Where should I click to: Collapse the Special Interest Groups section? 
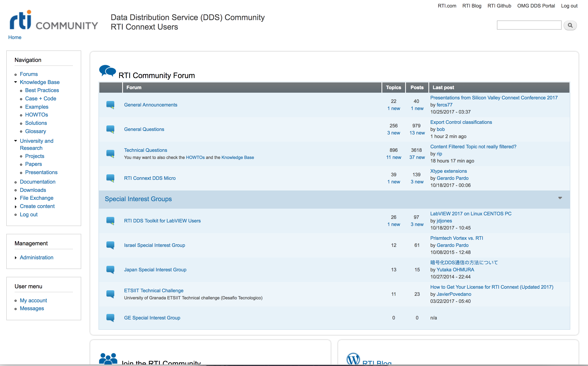pyautogui.click(x=560, y=198)
